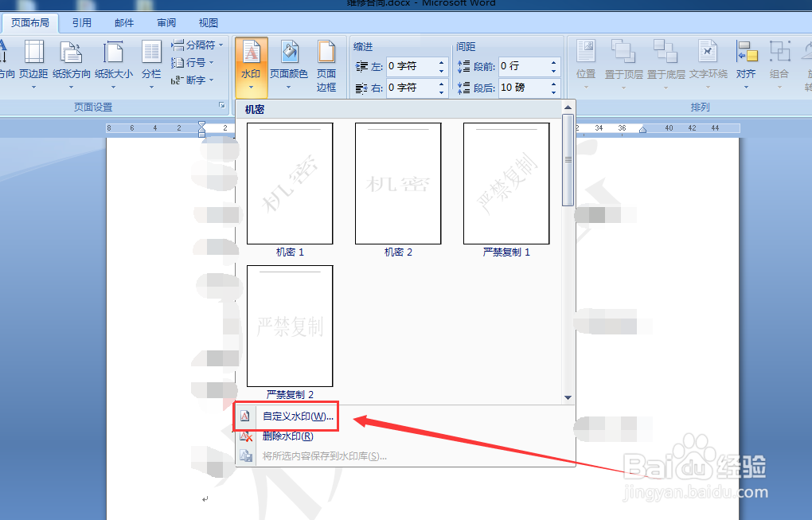Click the 自定义水印 menu icon
The height and width of the screenshot is (520, 812).
click(245, 416)
